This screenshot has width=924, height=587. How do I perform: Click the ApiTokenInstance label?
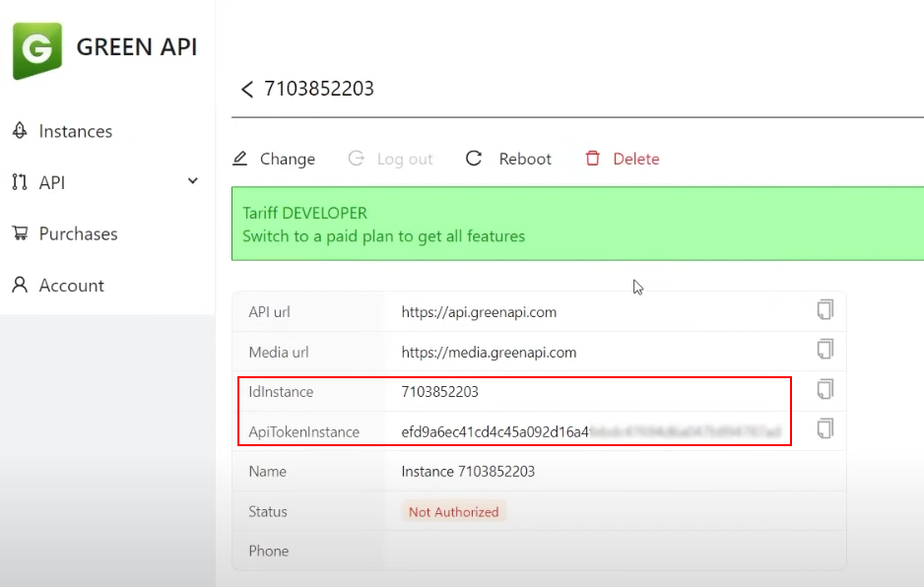coord(304,431)
